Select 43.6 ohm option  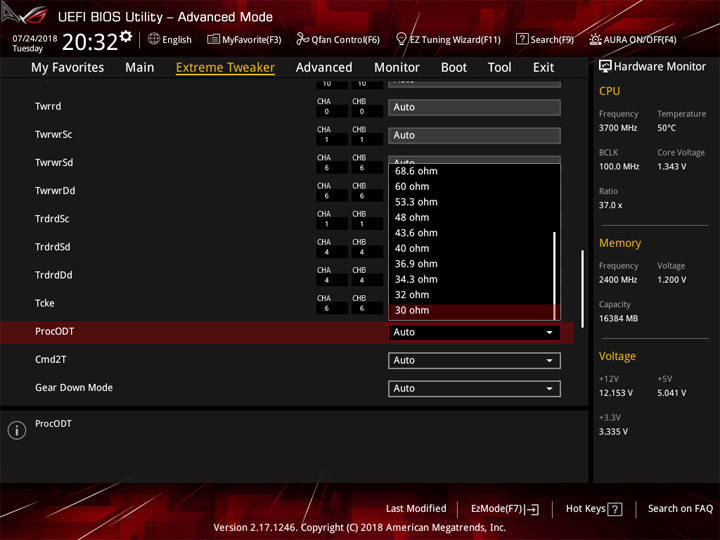471,233
